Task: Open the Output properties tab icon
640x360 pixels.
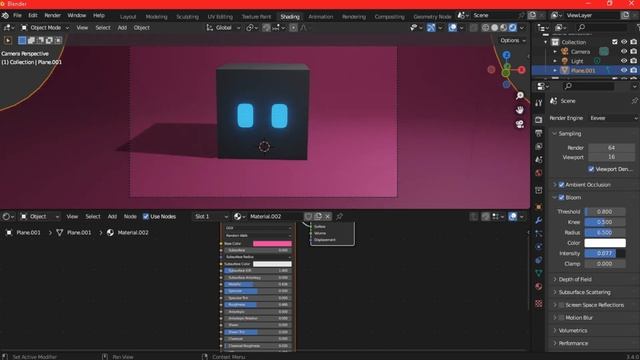Action: (539, 133)
